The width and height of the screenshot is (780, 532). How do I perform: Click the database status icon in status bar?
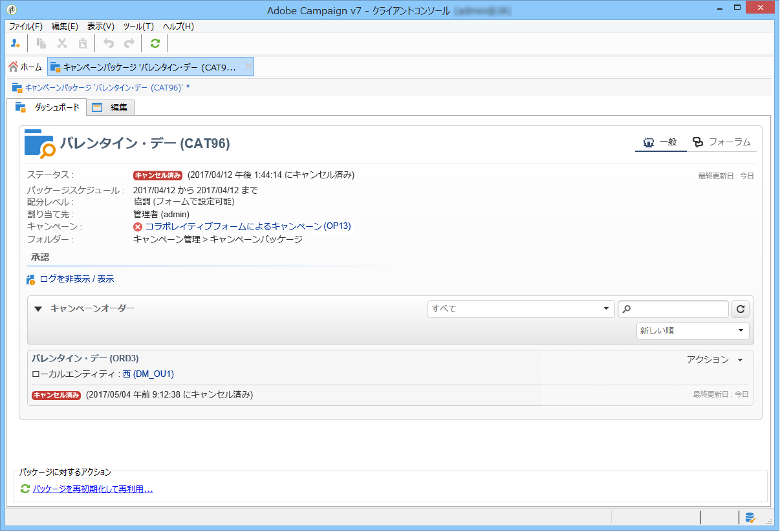[750, 517]
